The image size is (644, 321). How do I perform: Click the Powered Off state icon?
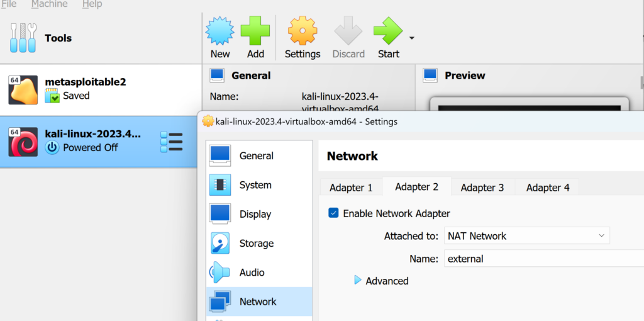(x=52, y=147)
